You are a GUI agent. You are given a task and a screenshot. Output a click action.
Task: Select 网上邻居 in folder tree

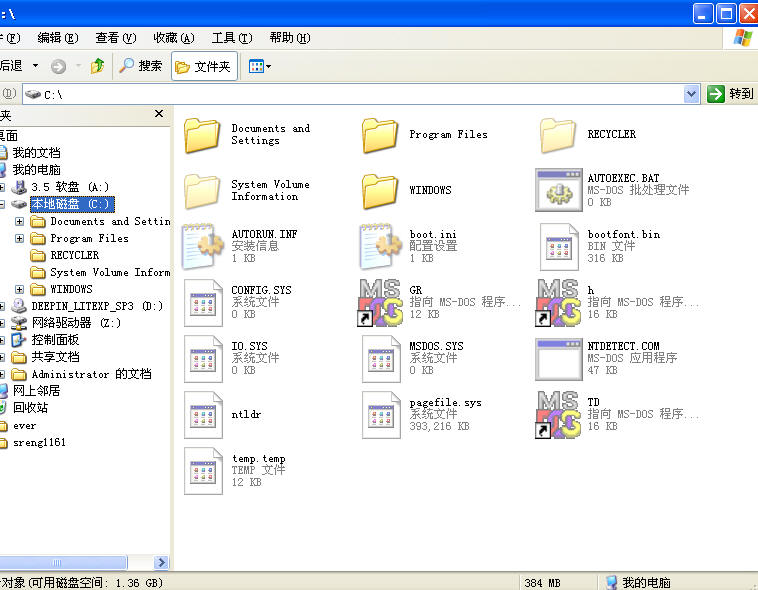(x=36, y=391)
